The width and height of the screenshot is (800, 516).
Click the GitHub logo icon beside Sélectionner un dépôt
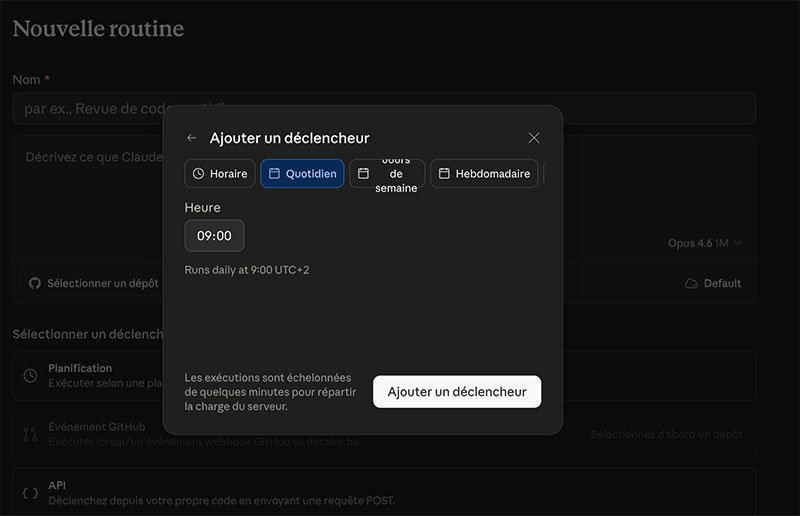coord(35,283)
